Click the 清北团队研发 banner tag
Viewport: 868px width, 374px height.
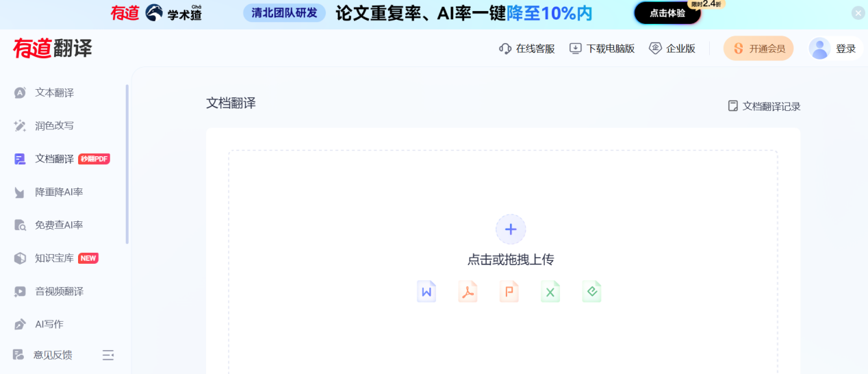pos(284,13)
